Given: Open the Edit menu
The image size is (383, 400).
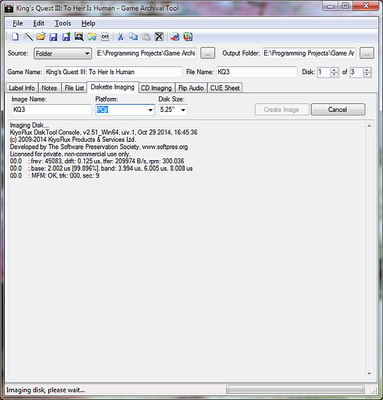Looking at the screenshot, I should click(x=39, y=23).
